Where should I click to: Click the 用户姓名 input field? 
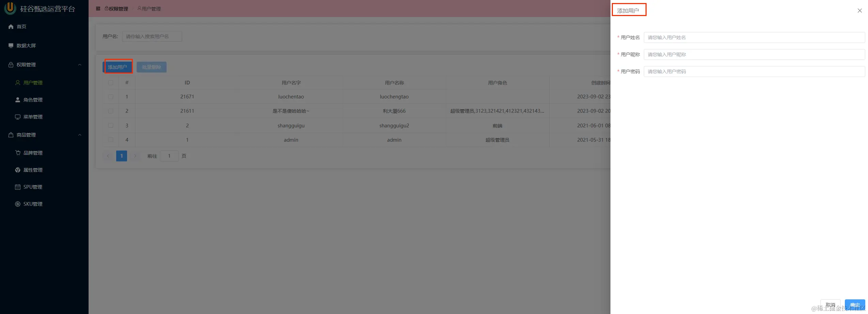(754, 37)
